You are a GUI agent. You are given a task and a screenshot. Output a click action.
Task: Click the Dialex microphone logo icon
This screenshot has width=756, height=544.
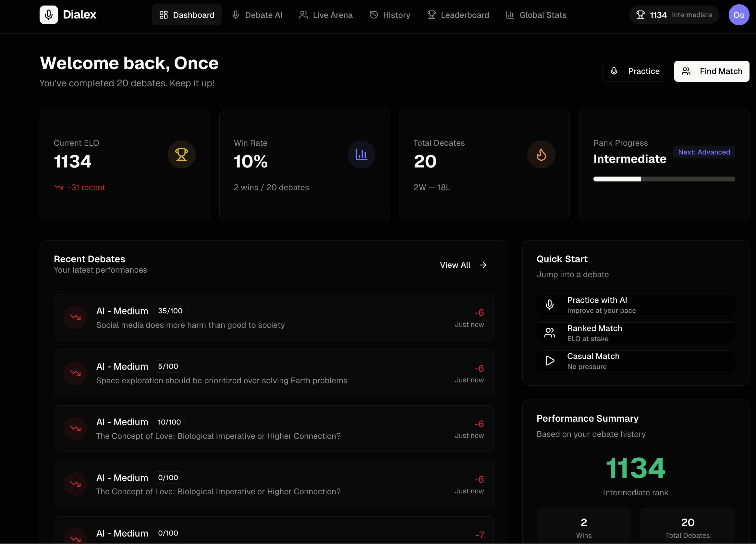(49, 15)
